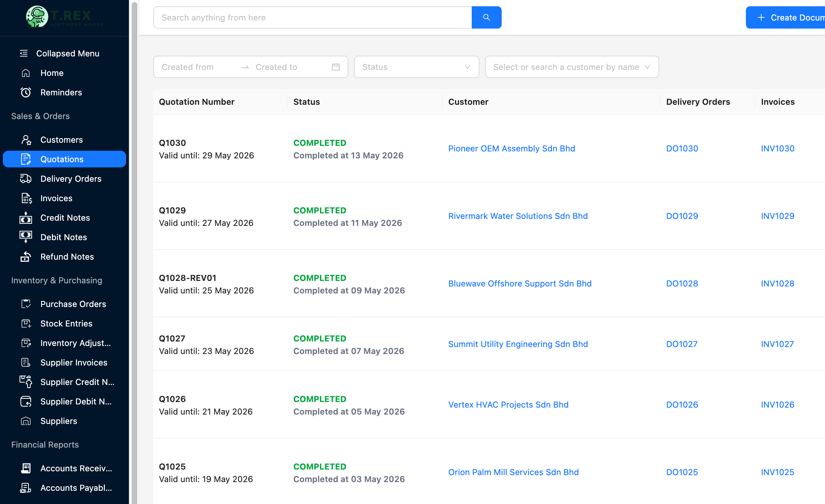Open the date range calendar picker
The image size is (825, 504).
[335, 67]
